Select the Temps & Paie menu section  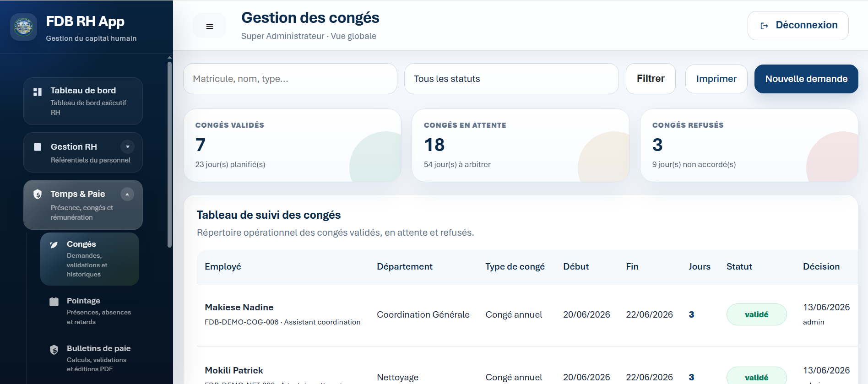83,205
